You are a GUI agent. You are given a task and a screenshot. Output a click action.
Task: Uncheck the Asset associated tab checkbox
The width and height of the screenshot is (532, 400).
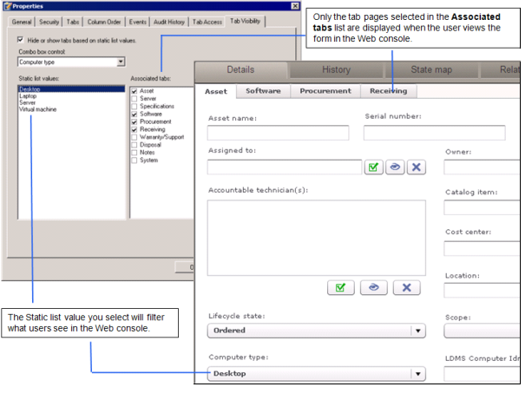point(134,90)
